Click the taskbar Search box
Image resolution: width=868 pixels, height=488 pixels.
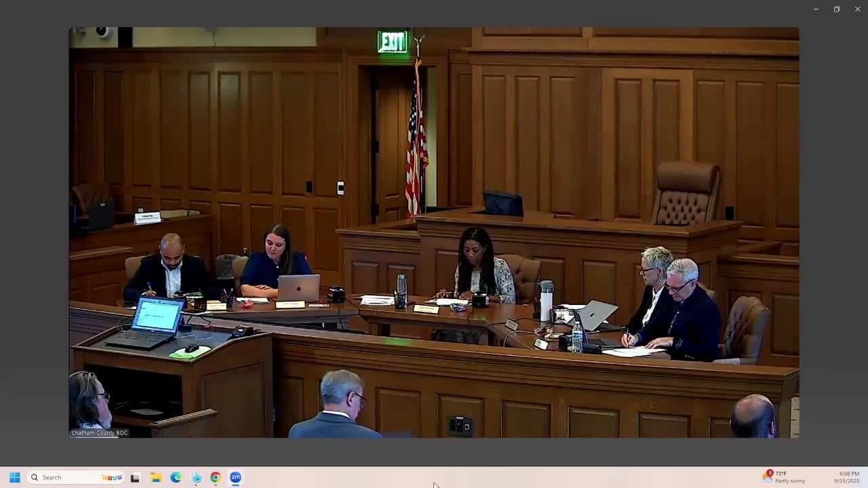(x=68, y=477)
